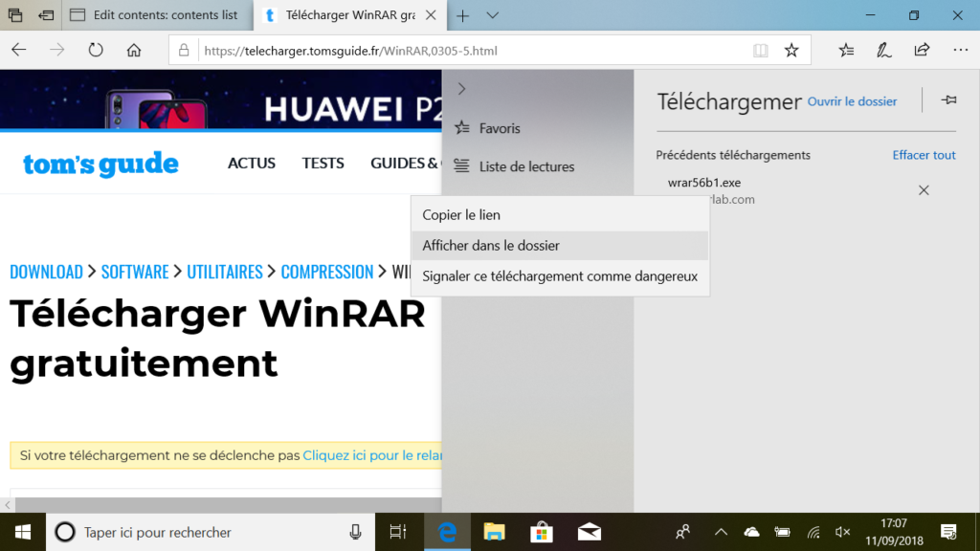This screenshot has width=980, height=551.
Task: Go forward with the forward arrow
Action: pos(56,50)
